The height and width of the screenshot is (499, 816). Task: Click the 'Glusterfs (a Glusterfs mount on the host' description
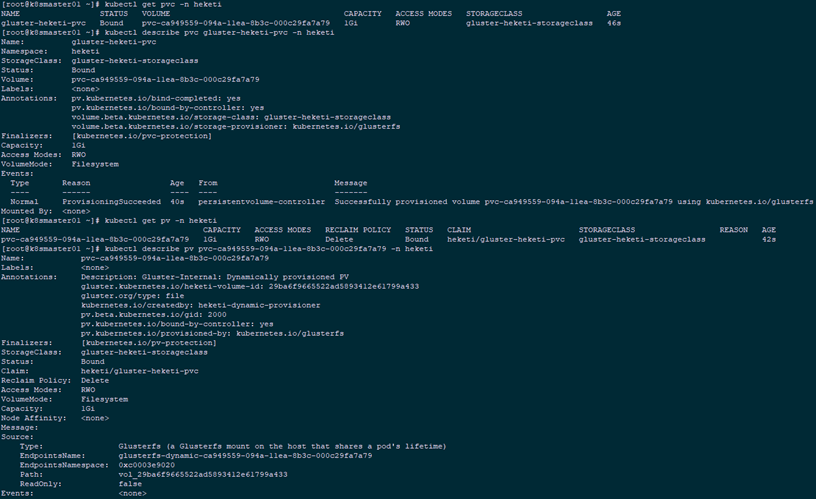pyautogui.click(x=282, y=446)
